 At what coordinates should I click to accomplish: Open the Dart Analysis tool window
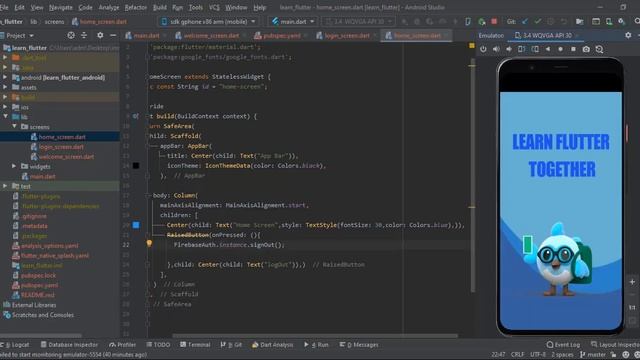(x=272, y=345)
